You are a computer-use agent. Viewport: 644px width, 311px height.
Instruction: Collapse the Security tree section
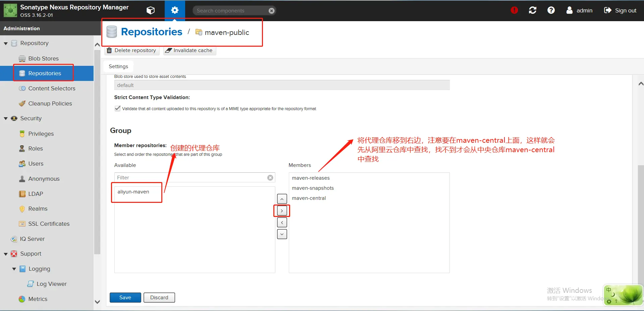point(6,119)
